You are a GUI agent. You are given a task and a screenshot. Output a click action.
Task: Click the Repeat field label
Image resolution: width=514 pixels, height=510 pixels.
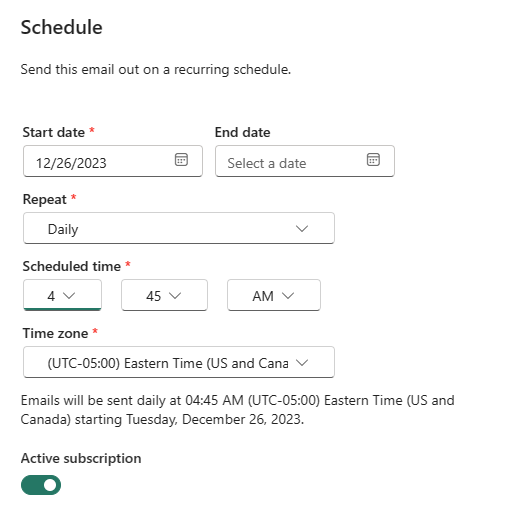click(45, 199)
